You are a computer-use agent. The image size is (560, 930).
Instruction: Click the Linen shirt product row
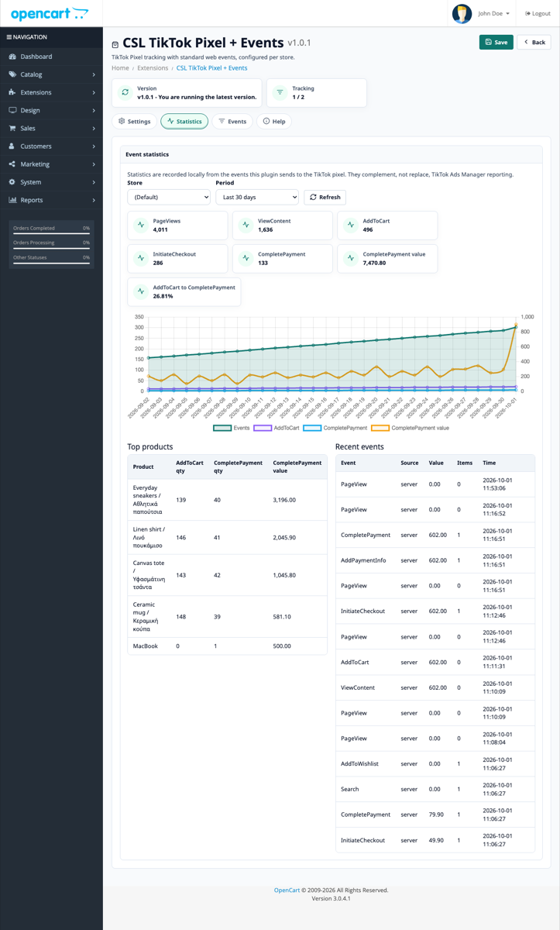(x=227, y=537)
